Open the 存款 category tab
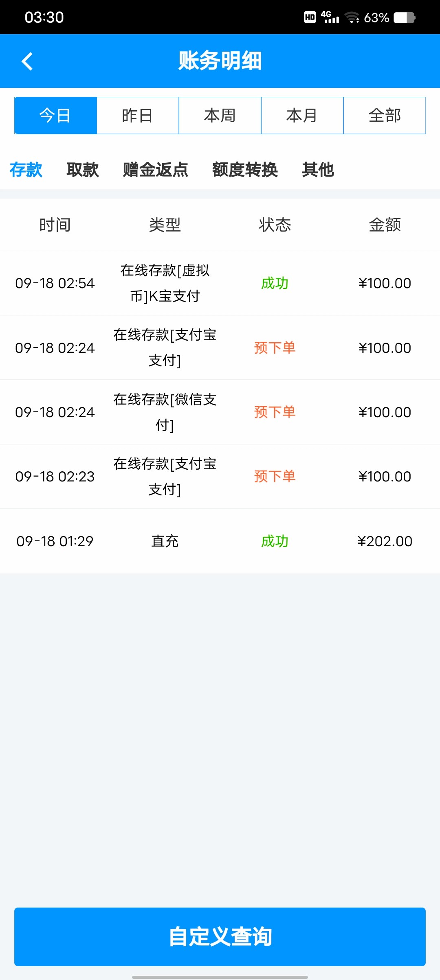 click(26, 170)
